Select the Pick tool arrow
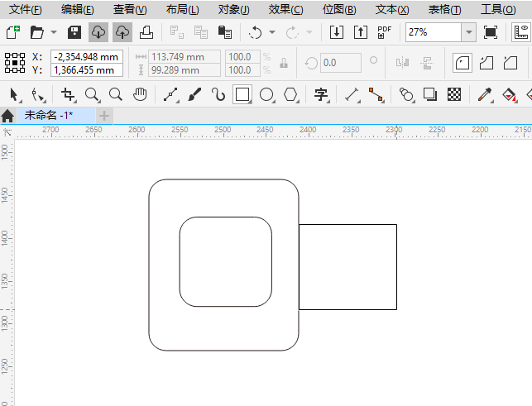This screenshot has height=406, width=532. click(x=14, y=94)
